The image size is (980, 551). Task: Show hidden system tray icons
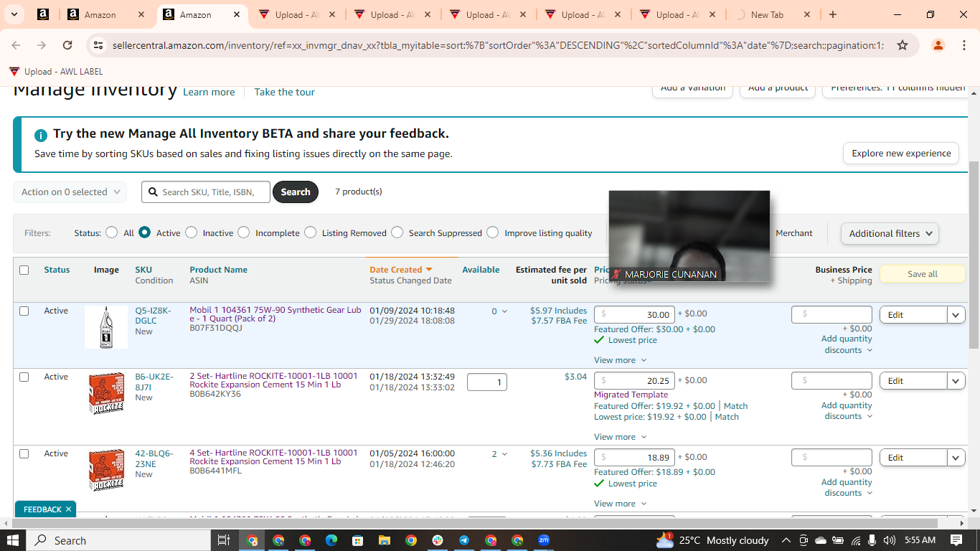[786, 540]
